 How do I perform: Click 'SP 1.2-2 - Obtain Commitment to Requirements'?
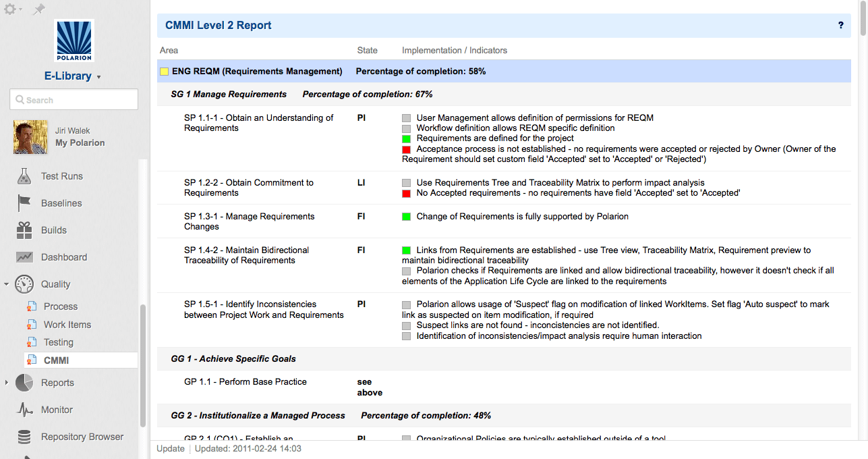point(249,188)
